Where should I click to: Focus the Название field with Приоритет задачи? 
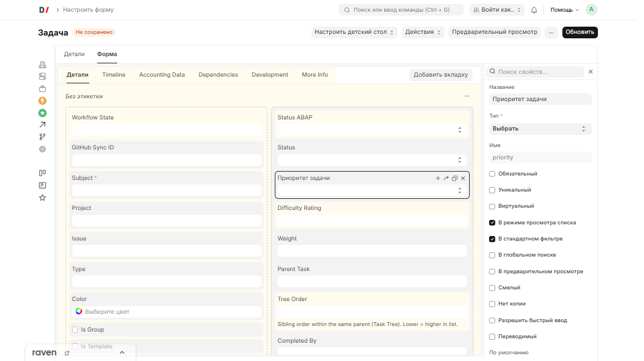540,99
